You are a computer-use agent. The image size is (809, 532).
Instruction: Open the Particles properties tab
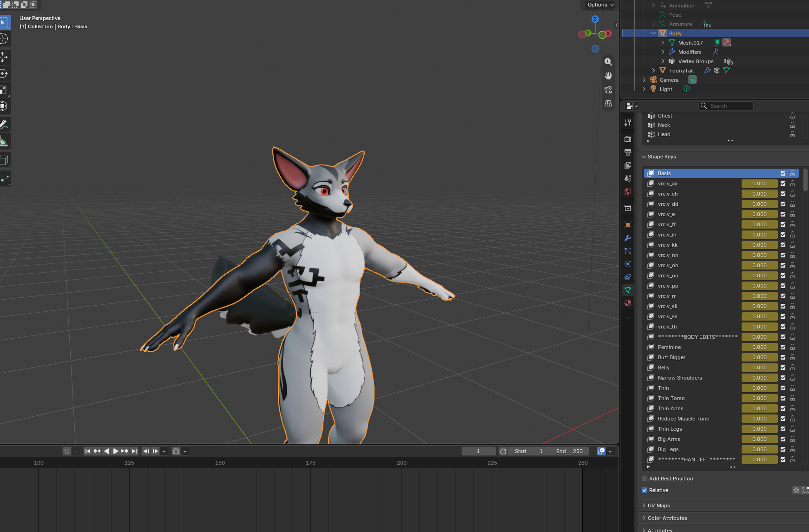click(x=628, y=251)
